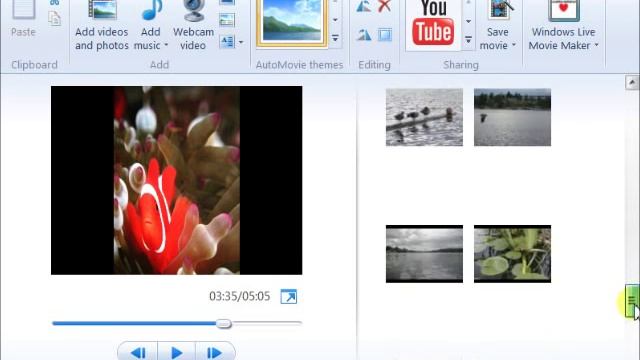The width and height of the screenshot is (640, 360).
Task: Click the Rotate right icon
Action: point(363,35)
